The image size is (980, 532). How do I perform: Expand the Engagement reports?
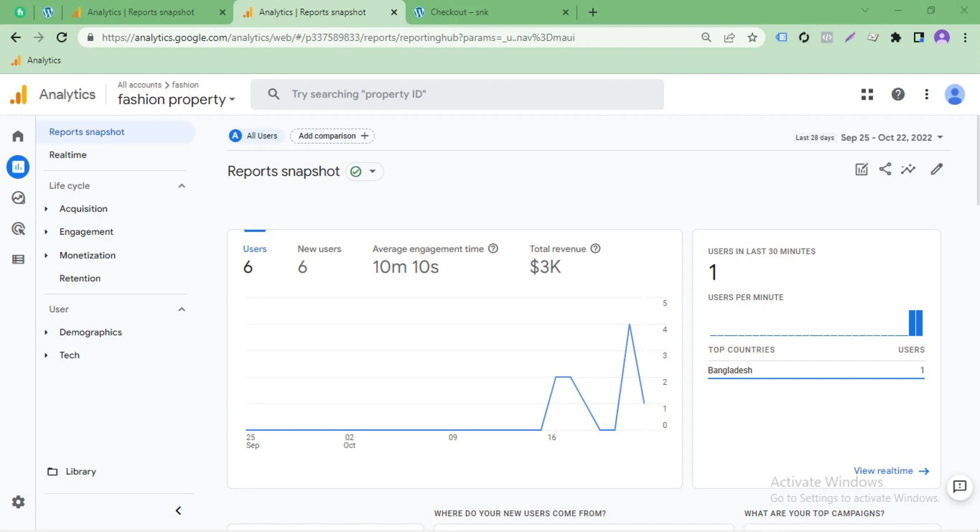[x=46, y=232]
